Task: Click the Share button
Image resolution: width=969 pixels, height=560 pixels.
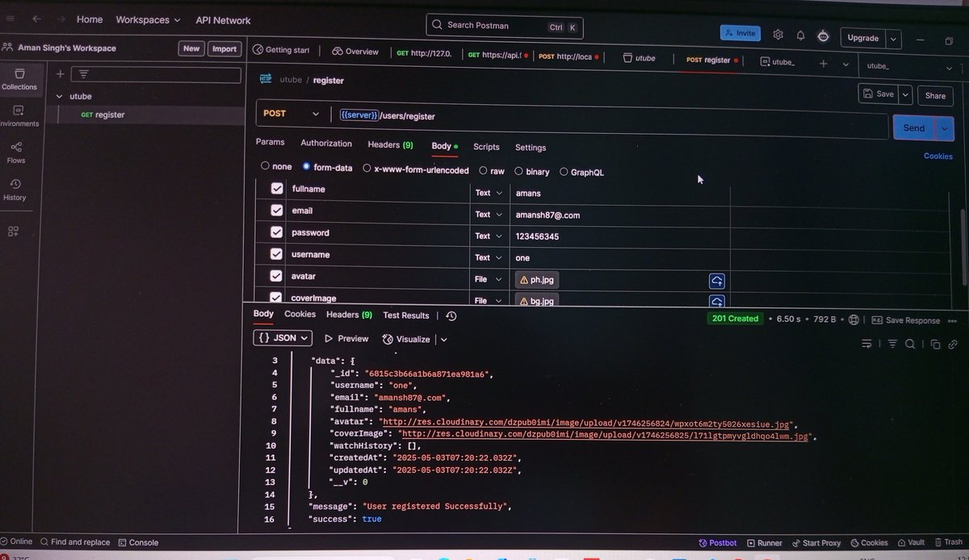Action: pos(935,95)
